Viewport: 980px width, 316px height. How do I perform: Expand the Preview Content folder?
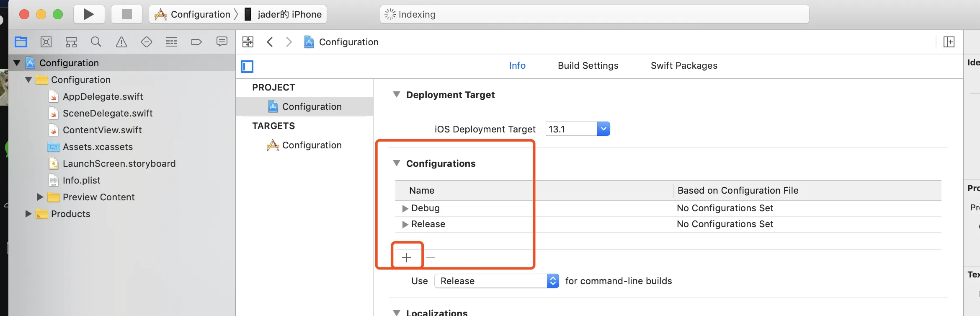point(40,197)
